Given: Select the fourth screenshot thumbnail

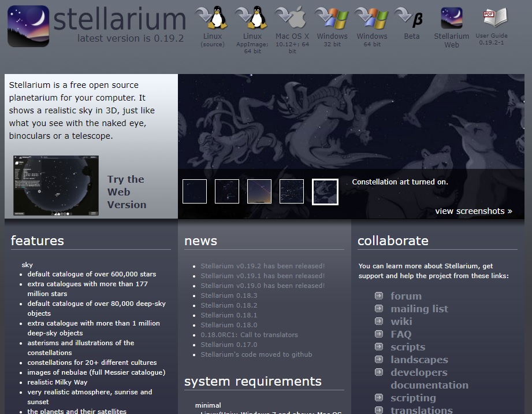Looking at the screenshot, I should point(292,191).
